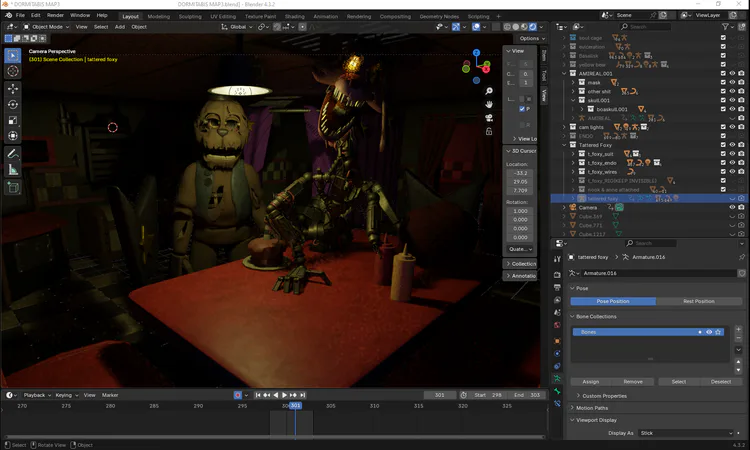Viewport: 750px width, 450px height.
Task: Open the View Layer properties tab icon
Action: 557,300
